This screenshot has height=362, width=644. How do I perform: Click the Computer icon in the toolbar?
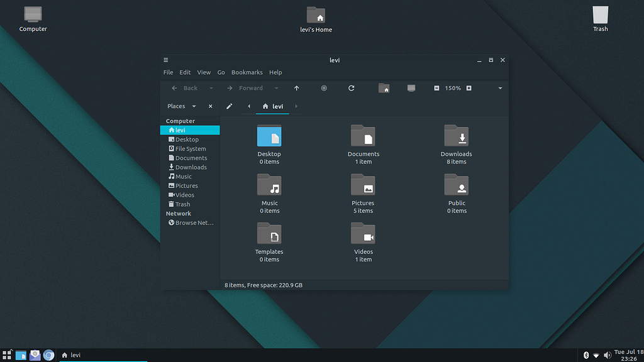[x=411, y=88]
